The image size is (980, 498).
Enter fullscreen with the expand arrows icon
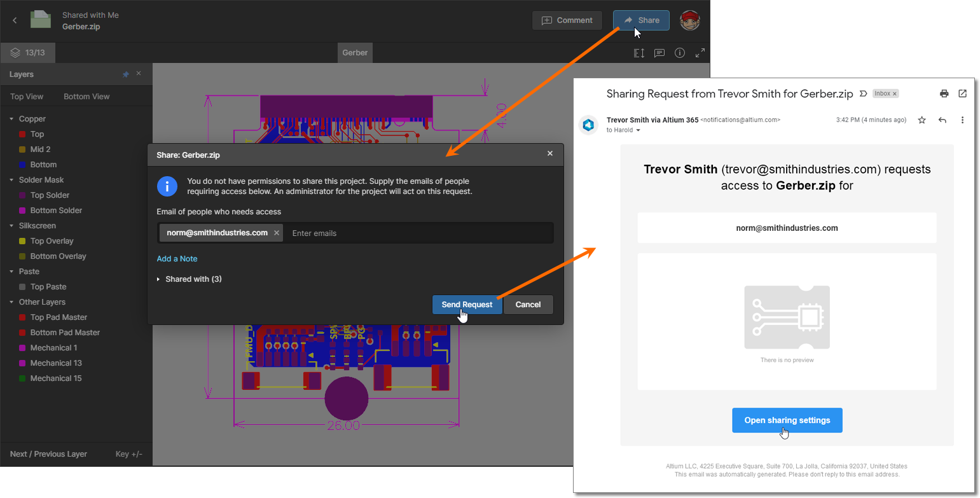700,53
